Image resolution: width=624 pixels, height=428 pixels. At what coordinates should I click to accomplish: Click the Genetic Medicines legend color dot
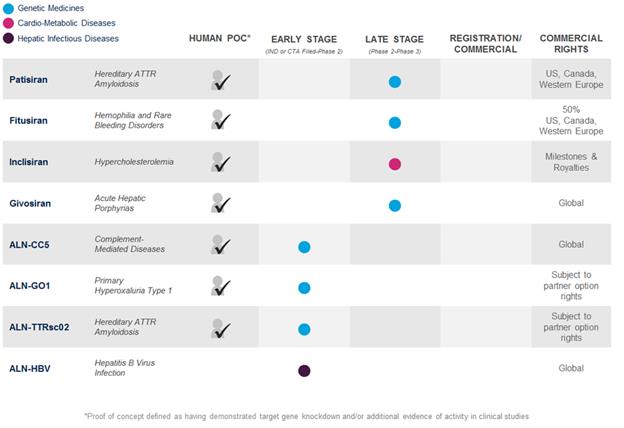tap(8, 7)
